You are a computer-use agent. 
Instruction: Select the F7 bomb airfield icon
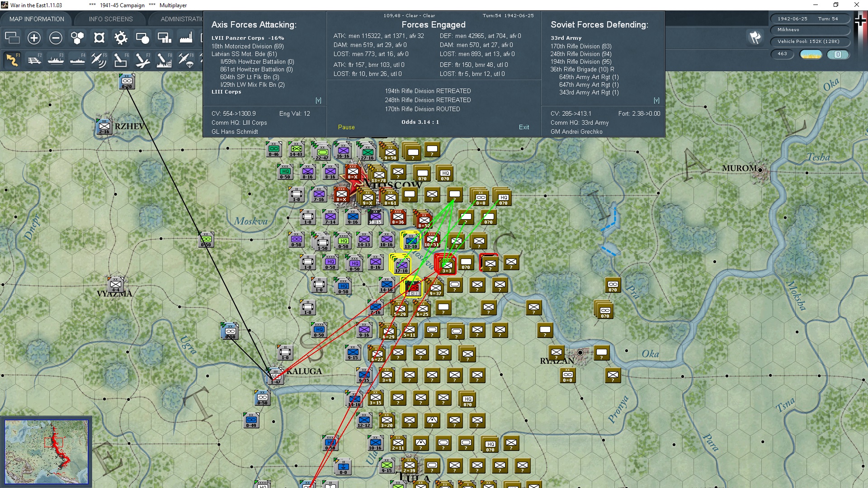pos(142,60)
